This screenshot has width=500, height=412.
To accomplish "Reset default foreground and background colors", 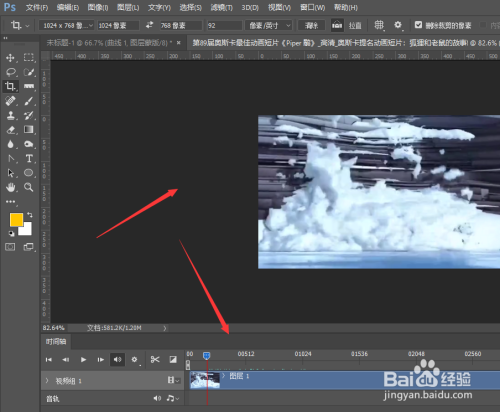I will 11,234.
